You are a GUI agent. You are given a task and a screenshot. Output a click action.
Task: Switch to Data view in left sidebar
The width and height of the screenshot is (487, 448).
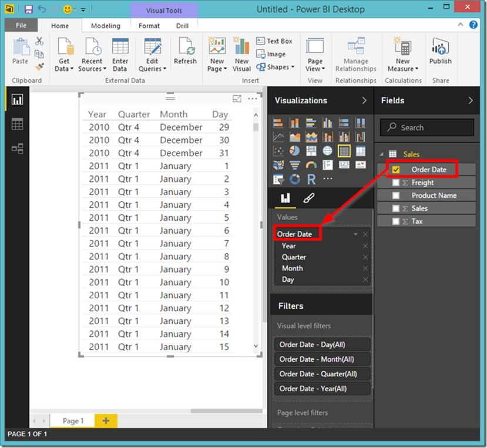point(16,124)
